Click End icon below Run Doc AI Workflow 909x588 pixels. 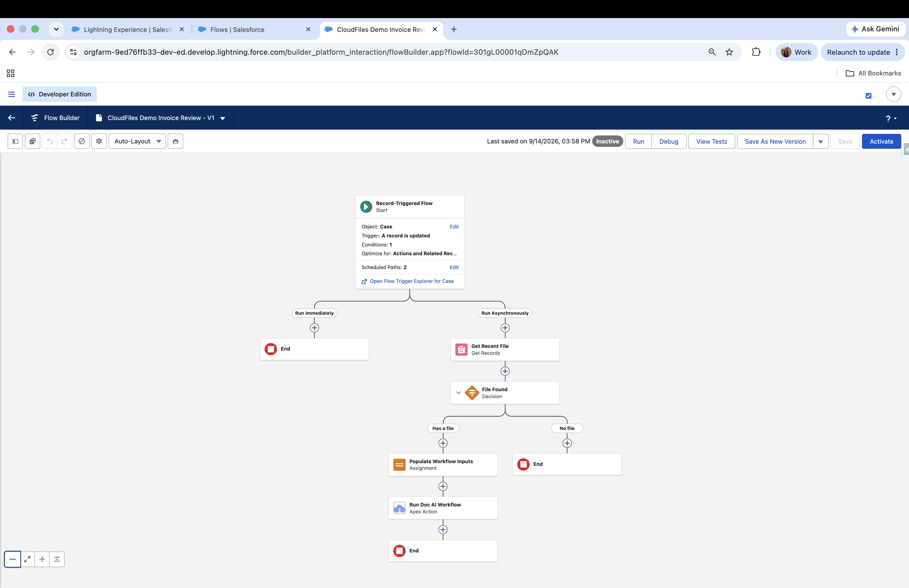(x=399, y=551)
